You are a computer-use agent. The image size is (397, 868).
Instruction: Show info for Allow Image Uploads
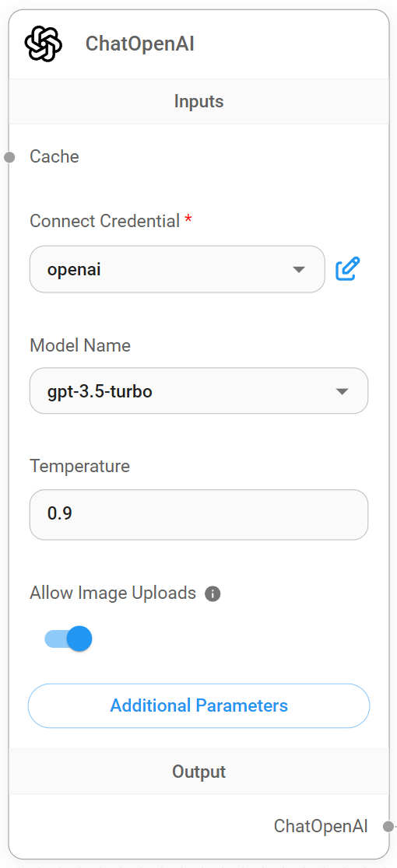tap(213, 594)
